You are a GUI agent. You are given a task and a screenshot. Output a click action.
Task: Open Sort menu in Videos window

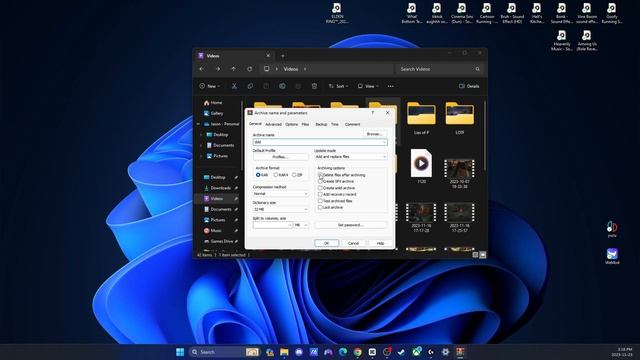click(x=338, y=86)
